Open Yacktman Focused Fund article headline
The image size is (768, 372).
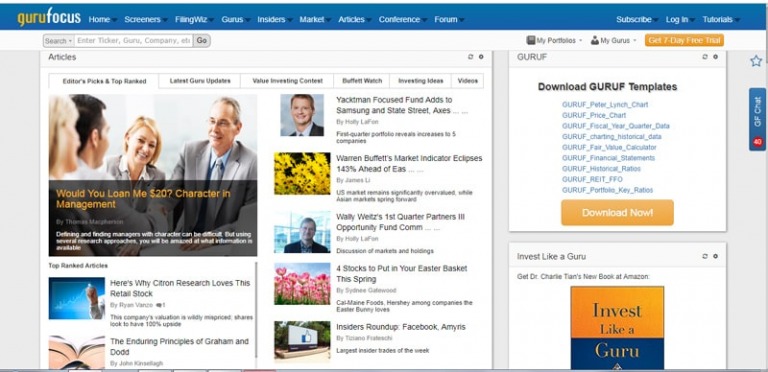[x=402, y=105]
